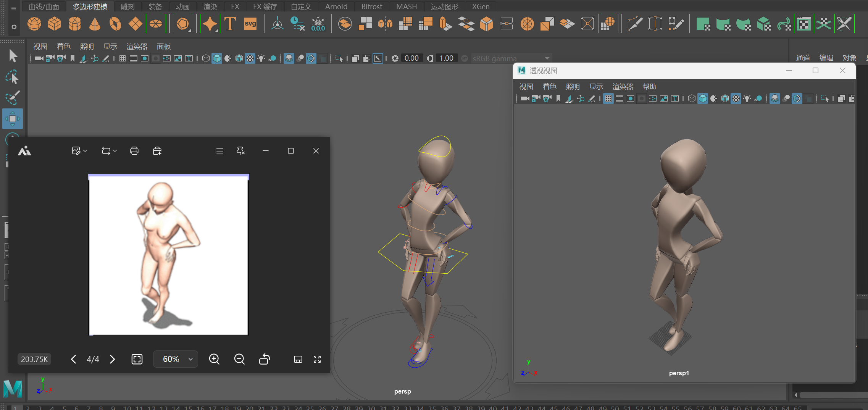Viewport: 868px width, 410px height.
Task: Click the SVG tool on the shelf
Action: point(250,24)
